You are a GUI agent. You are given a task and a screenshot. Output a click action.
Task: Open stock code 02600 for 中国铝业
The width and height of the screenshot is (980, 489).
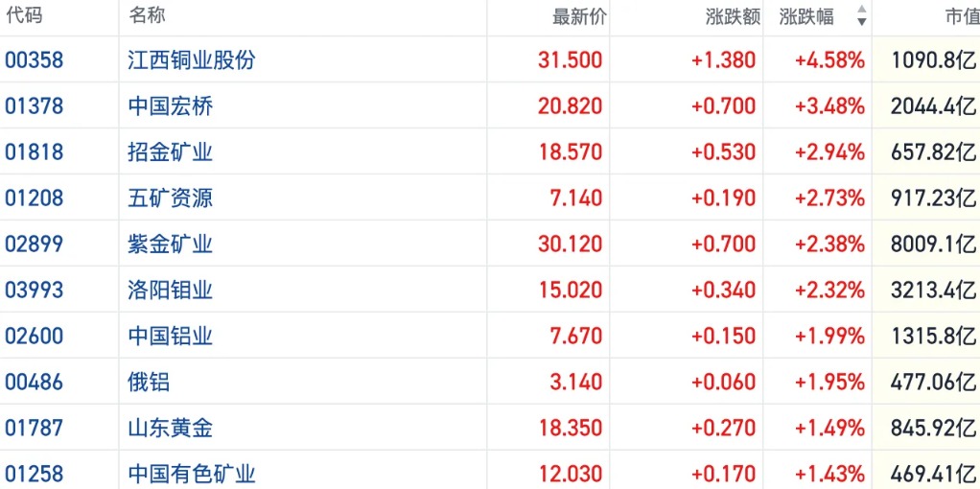pos(35,337)
